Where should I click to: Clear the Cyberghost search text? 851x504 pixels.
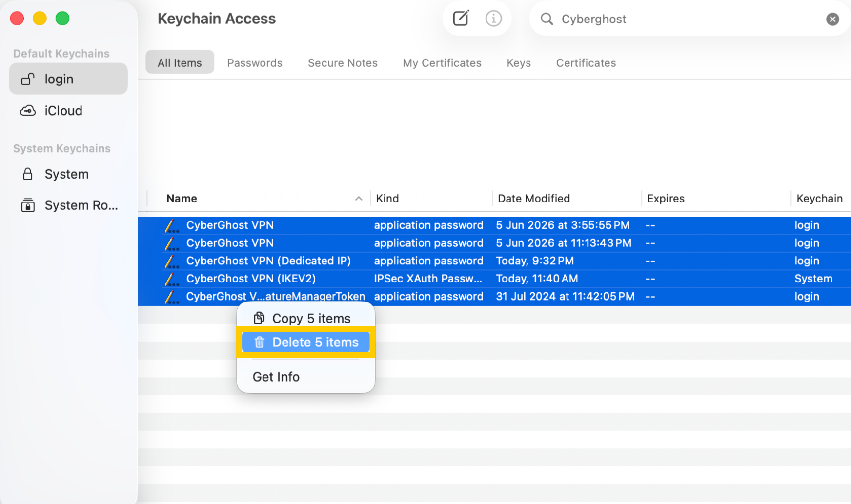coord(832,19)
